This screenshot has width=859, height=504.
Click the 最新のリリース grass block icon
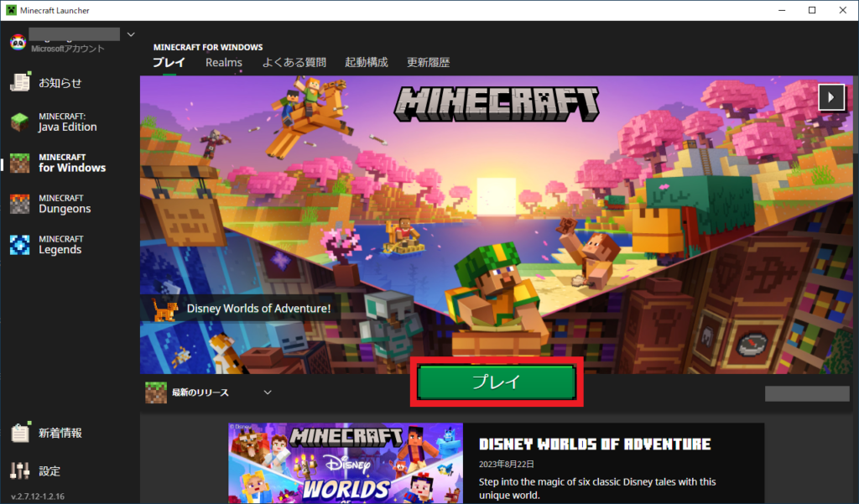coord(156,392)
